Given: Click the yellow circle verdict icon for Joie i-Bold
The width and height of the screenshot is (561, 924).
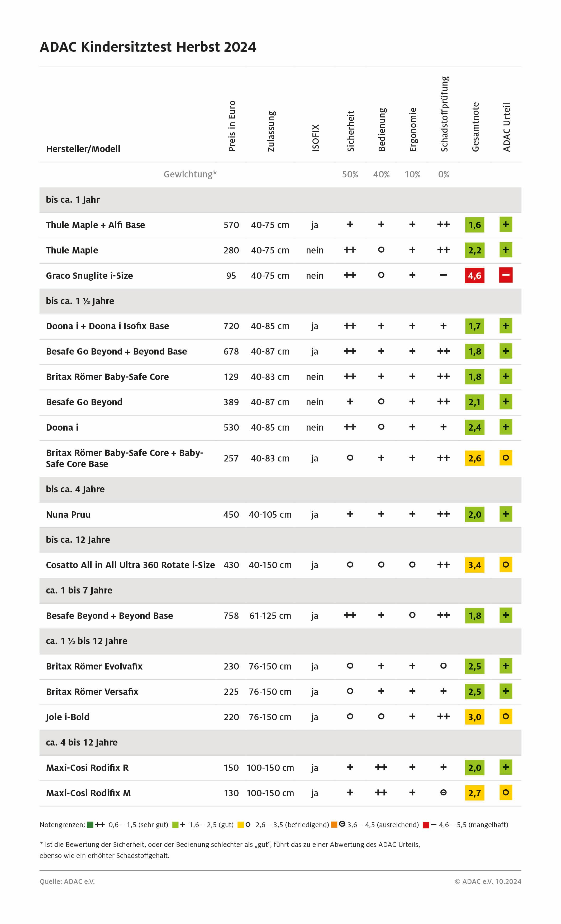Looking at the screenshot, I should [506, 716].
